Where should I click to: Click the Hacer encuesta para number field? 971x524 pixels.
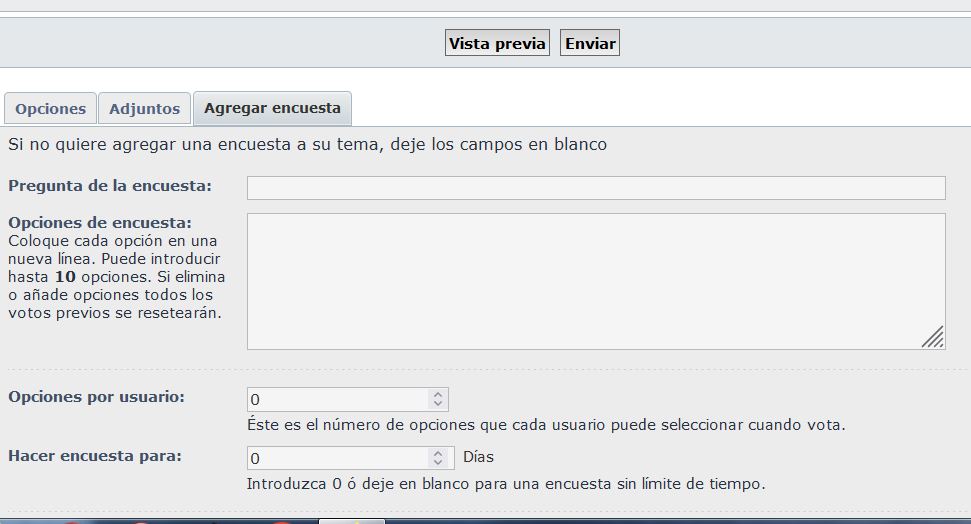337,457
